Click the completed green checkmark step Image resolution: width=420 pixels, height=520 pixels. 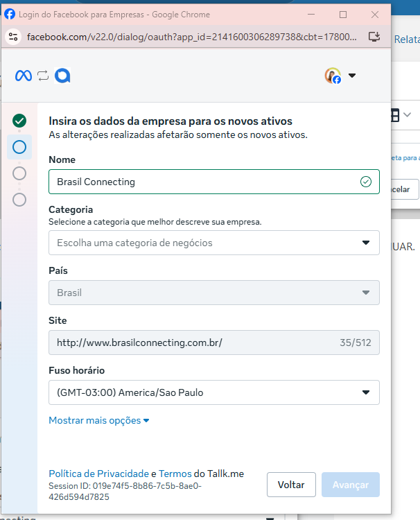tap(19, 121)
